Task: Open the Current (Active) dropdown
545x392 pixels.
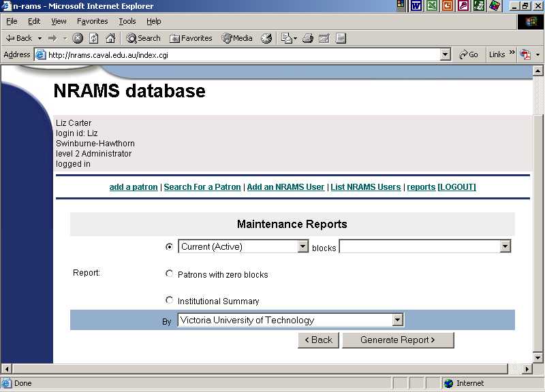Action: point(243,246)
